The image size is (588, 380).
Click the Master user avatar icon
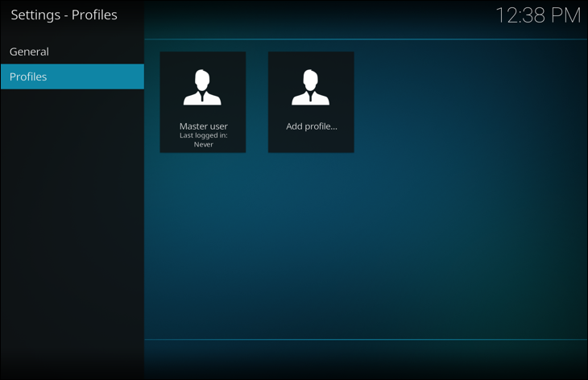pos(202,87)
